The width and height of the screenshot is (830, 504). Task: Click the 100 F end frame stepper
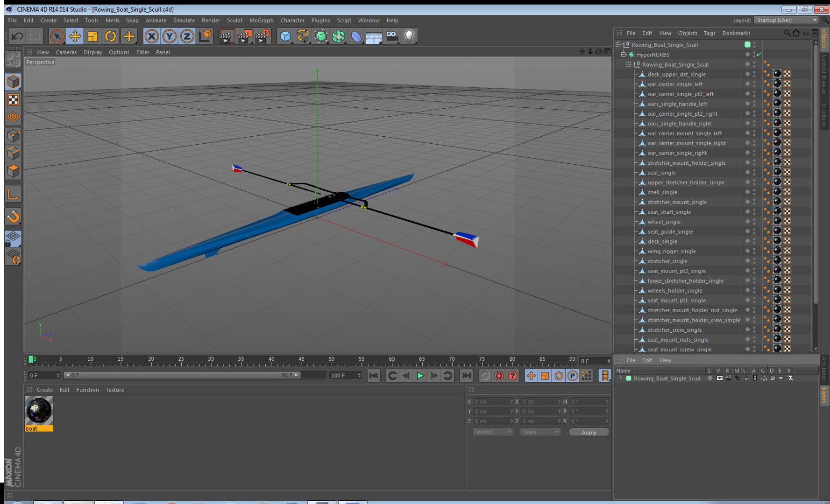pyautogui.click(x=359, y=375)
